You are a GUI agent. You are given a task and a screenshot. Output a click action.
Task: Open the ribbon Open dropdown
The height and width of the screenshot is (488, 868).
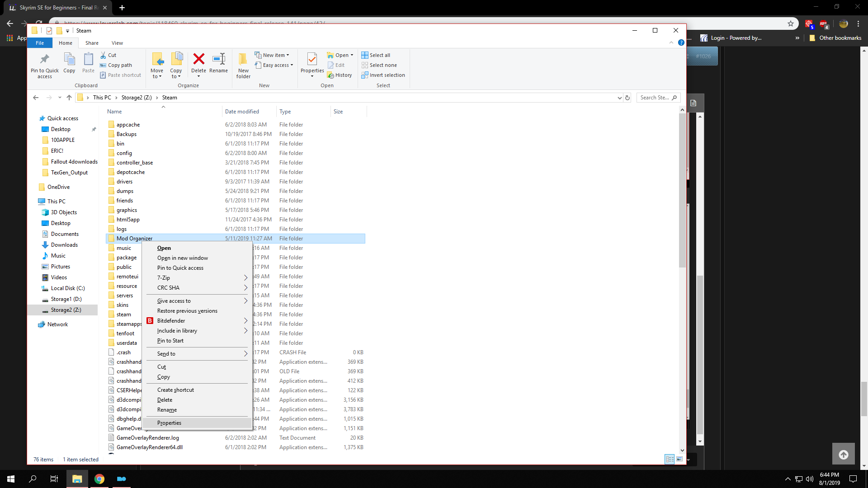[340, 55]
